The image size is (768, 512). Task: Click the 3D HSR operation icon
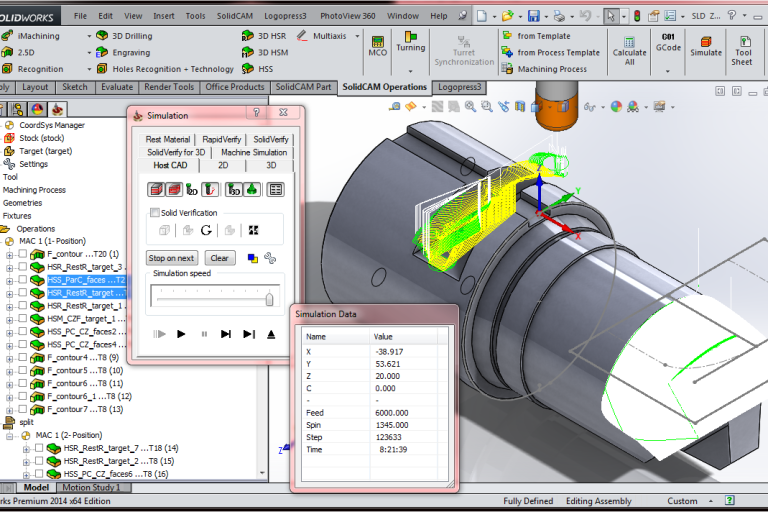[x=250, y=35]
